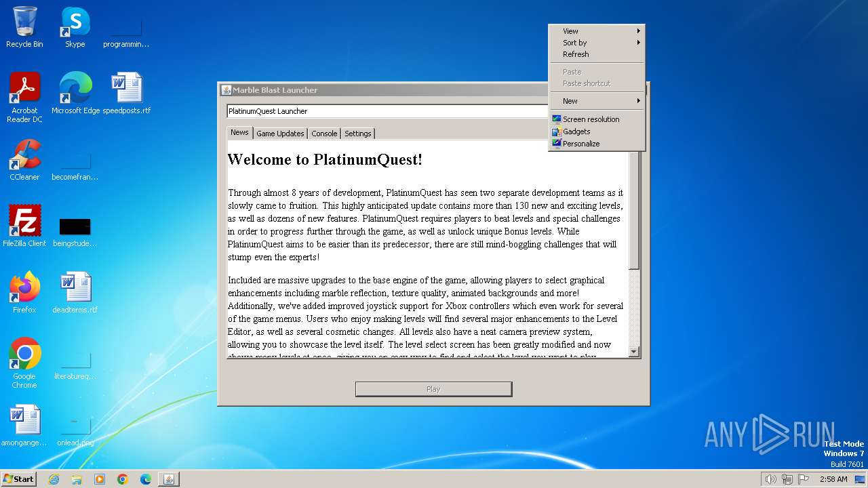868x488 pixels.
Task: Click the network tray icon
Action: click(x=787, y=479)
